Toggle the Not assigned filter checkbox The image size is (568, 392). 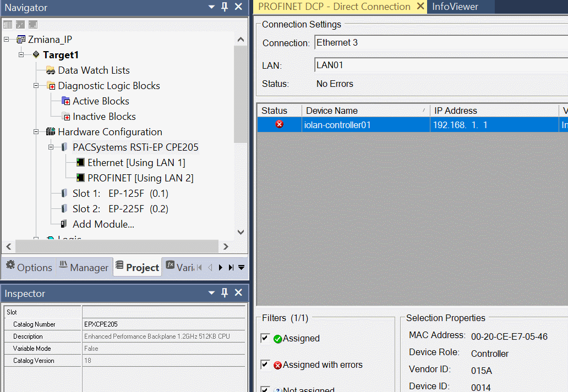pos(265,389)
